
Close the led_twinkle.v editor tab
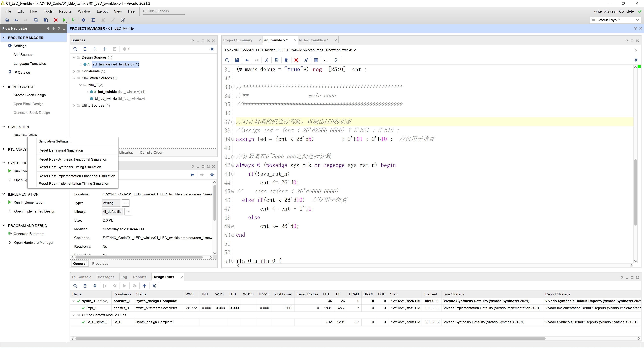[295, 41]
